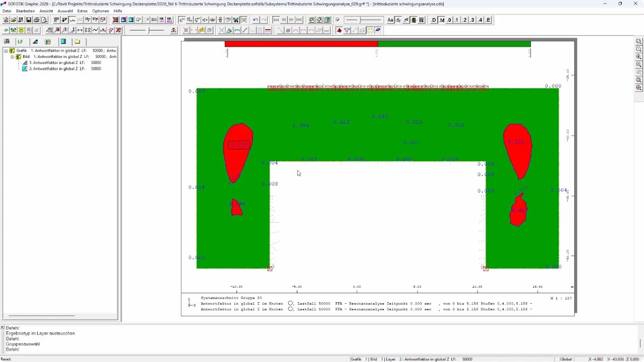644x362 pixels.
Task: Collapse the Bild tree node
Action: (12, 57)
